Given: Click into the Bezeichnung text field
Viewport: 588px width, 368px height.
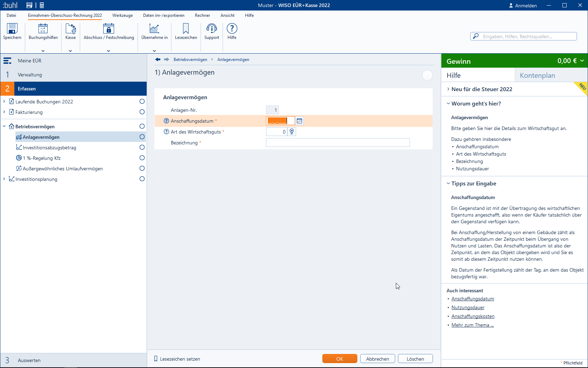Looking at the screenshot, I should (337, 143).
